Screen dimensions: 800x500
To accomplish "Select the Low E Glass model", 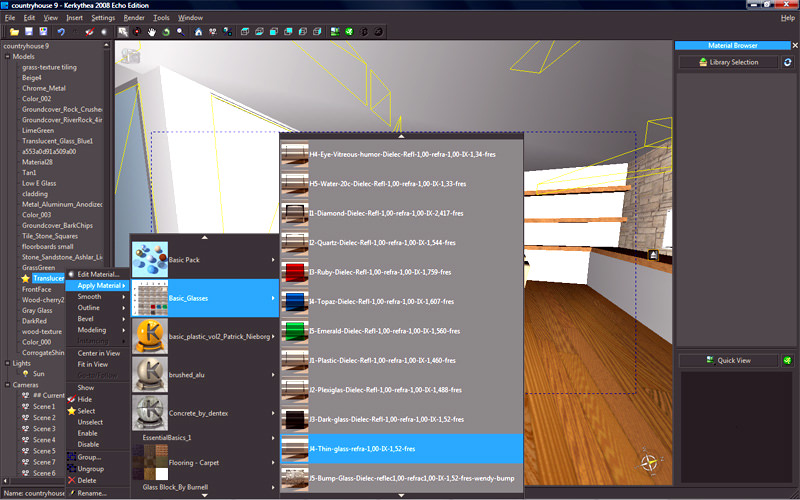I will pos(39,183).
